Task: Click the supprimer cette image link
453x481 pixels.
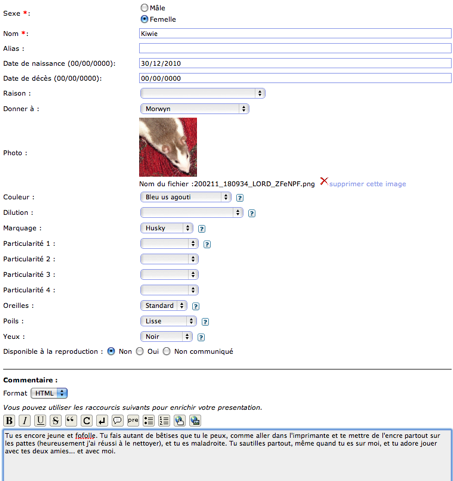Action: click(x=368, y=184)
